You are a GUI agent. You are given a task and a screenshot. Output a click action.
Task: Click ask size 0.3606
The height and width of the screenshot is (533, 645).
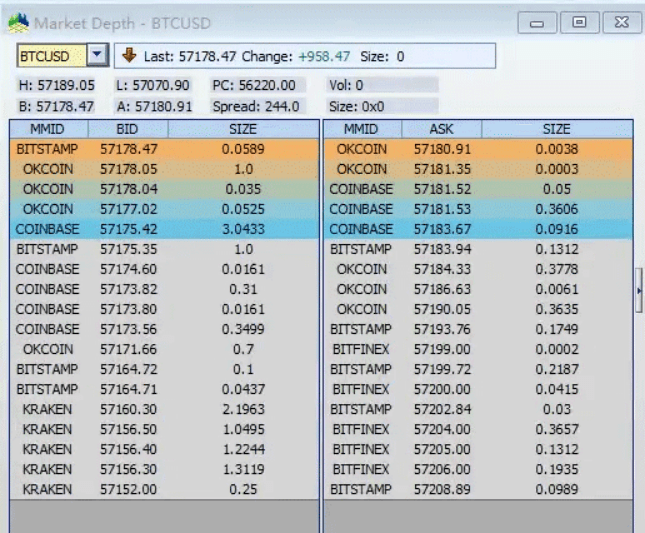[557, 209]
